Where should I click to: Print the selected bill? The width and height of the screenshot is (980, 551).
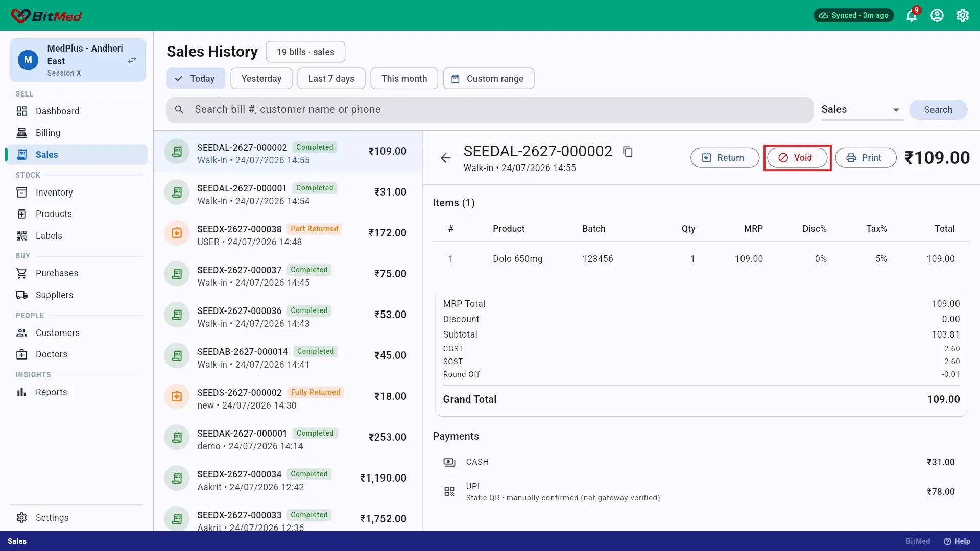[866, 158]
